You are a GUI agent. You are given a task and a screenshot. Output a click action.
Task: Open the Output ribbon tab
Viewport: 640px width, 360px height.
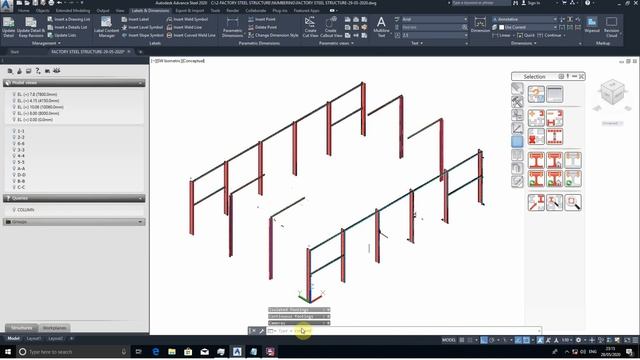103,11
